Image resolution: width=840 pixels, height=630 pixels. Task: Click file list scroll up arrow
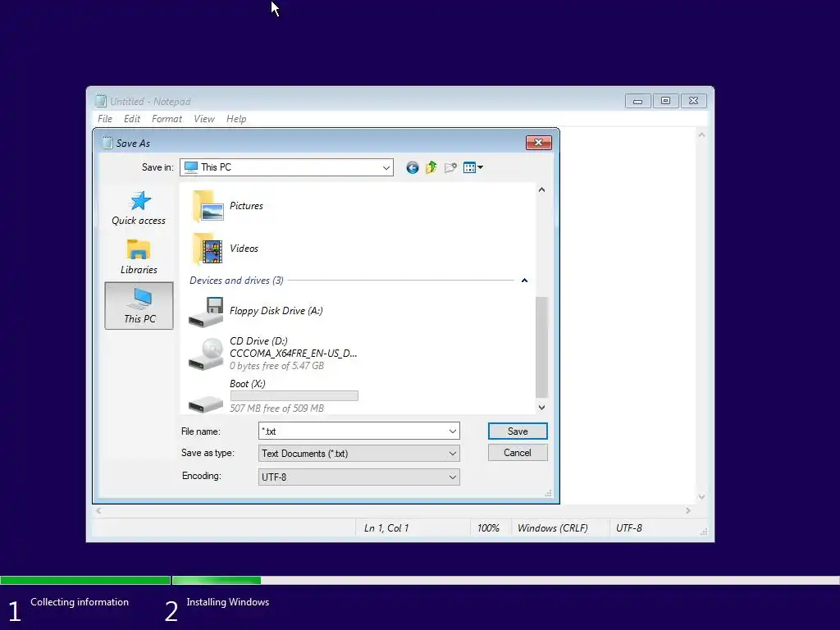coord(541,189)
